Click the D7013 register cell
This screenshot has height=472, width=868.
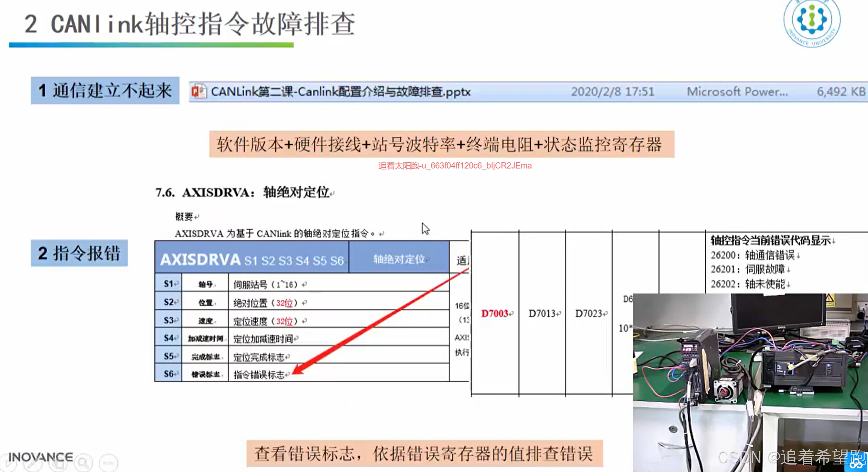[x=542, y=313]
